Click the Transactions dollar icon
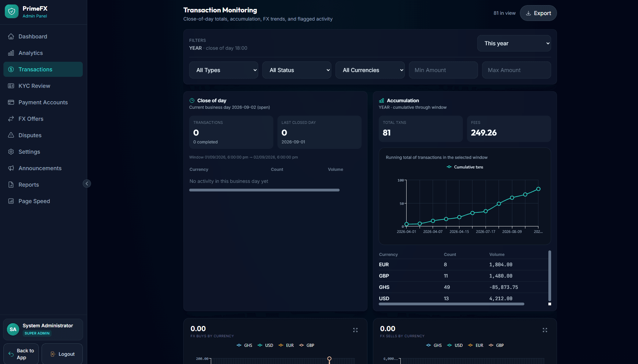The width and height of the screenshot is (638, 364). tap(11, 69)
